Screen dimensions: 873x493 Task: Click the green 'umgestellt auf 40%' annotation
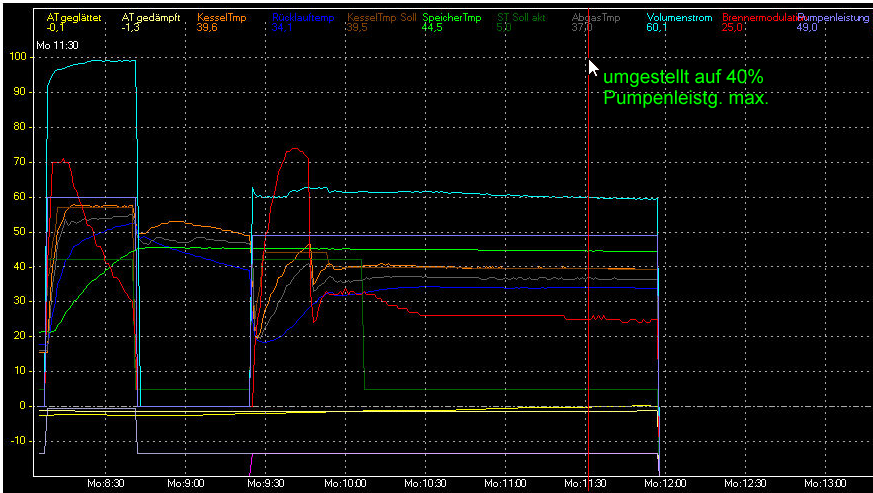click(x=684, y=77)
